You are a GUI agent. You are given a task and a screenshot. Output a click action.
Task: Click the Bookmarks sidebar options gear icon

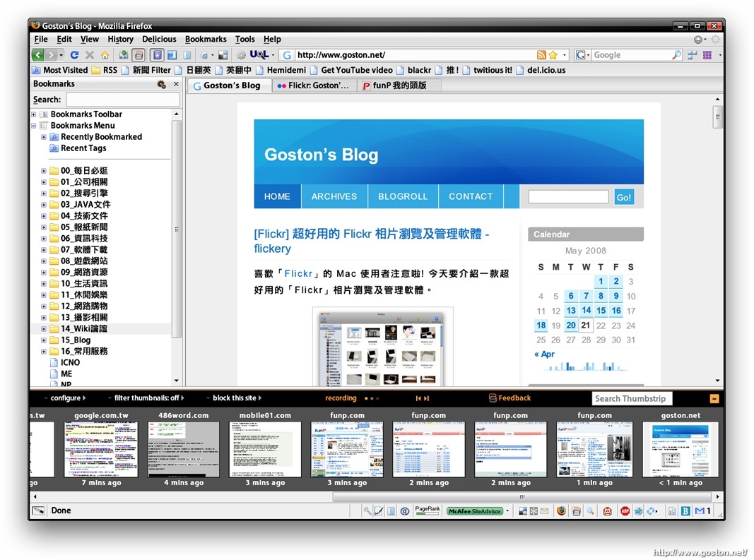(x=162, y=85)
